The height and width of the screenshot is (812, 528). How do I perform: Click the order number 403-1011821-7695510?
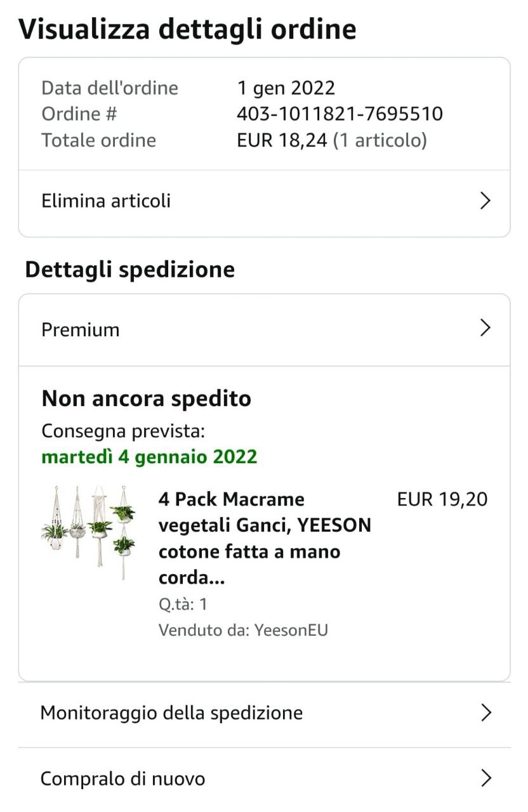click(x=340, y=114)
